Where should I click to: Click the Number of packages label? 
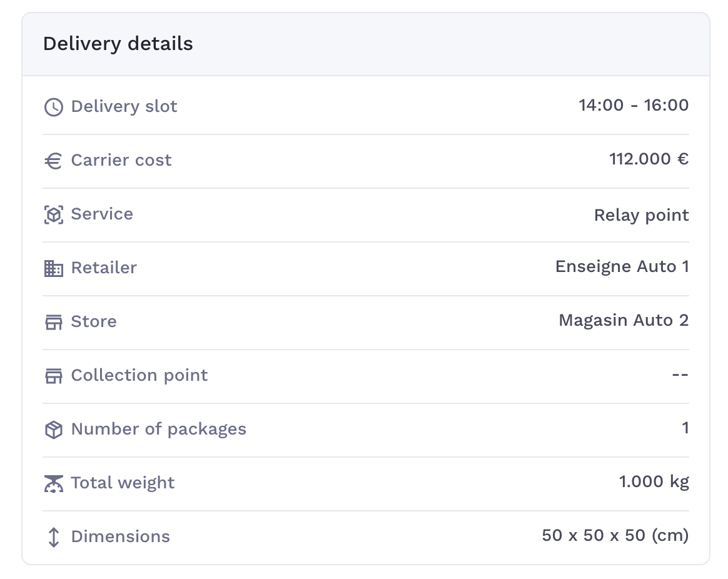coord(158,429)
